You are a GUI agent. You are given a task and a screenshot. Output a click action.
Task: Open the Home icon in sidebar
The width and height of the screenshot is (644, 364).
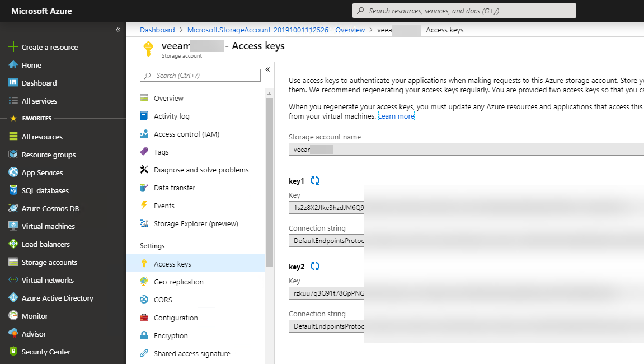click(x=13, y=65)
